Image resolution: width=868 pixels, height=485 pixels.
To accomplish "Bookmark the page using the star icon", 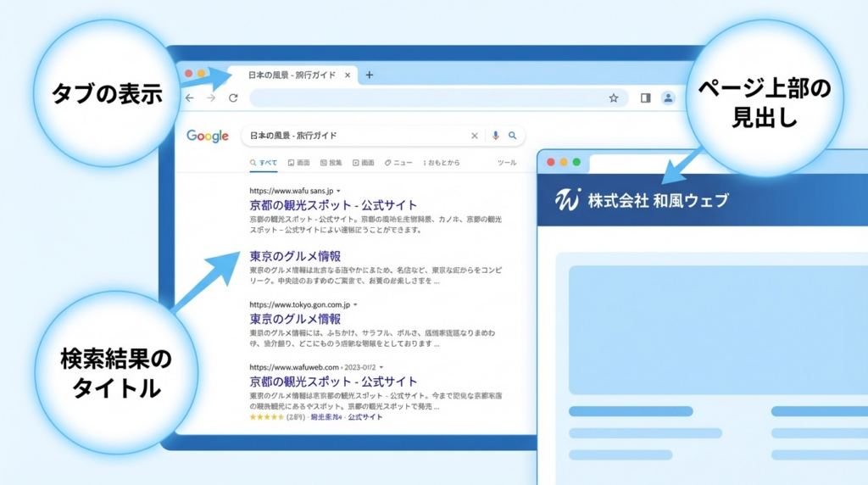I will coord(613,98).
